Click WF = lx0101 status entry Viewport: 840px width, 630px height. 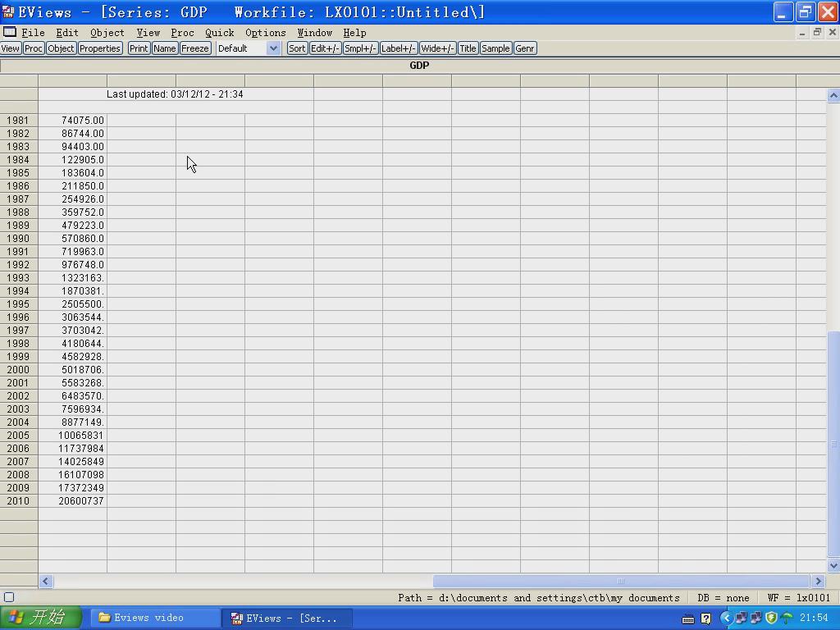coord(799,598)
